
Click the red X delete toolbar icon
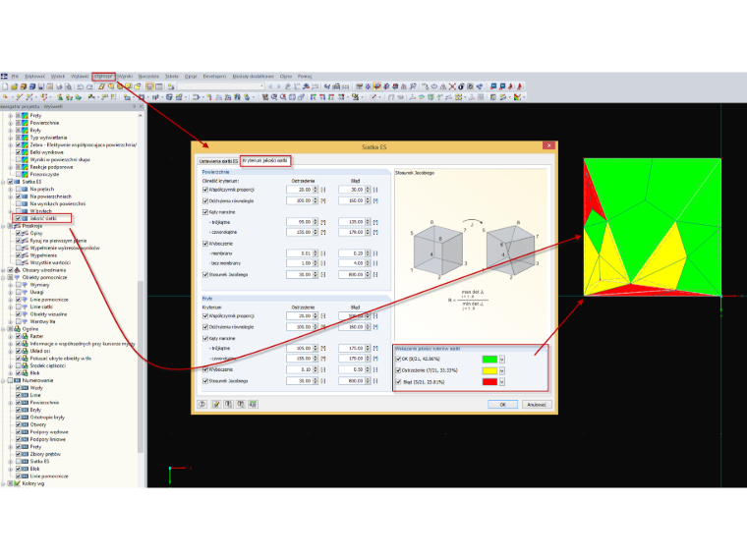click(x=452, y=86)
